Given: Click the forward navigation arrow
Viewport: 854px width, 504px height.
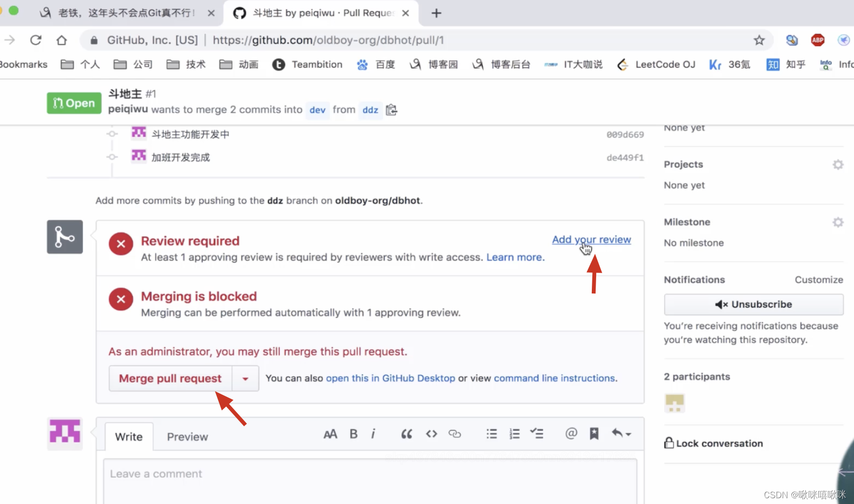Looking at the screenshot, I should [x=10, y=40].
